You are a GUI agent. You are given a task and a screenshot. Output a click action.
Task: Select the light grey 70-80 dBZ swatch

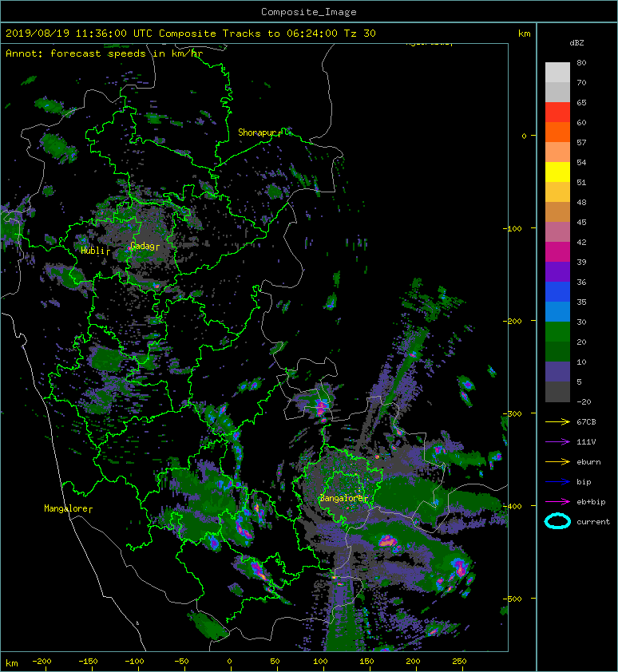click(x=557, y=73)
